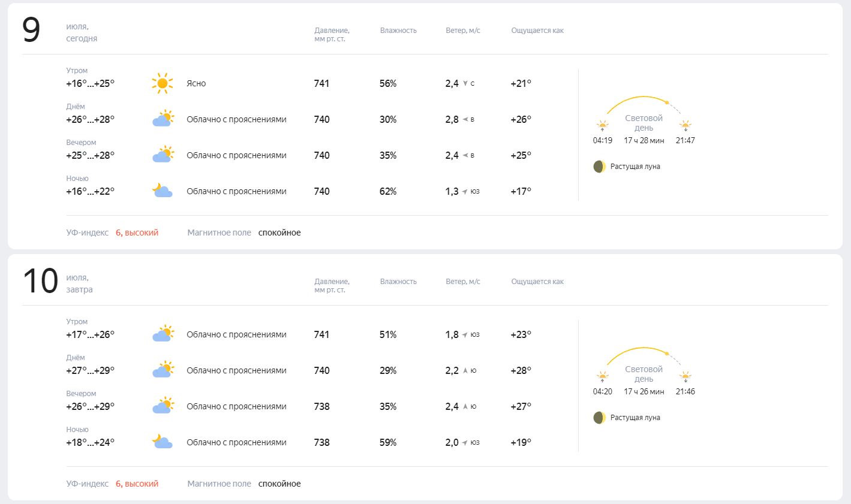This screenshot has height=504, width=851.
Task: Click the large date number 10
Action: 40,281
